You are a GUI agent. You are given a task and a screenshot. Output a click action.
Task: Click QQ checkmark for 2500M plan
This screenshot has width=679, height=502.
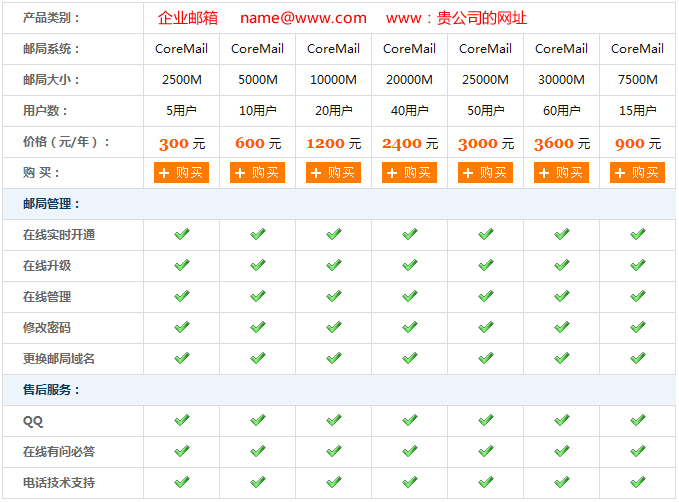tap(182, 420)
